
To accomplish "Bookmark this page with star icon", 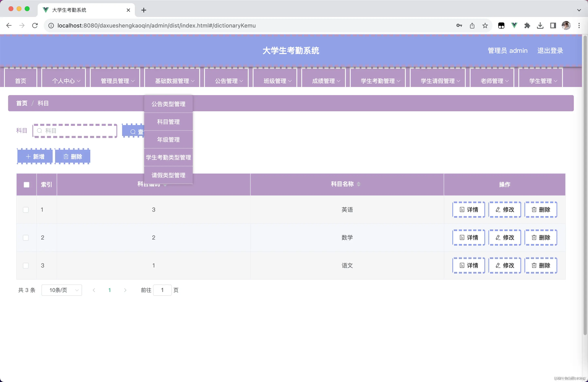I will click(485, 25).
